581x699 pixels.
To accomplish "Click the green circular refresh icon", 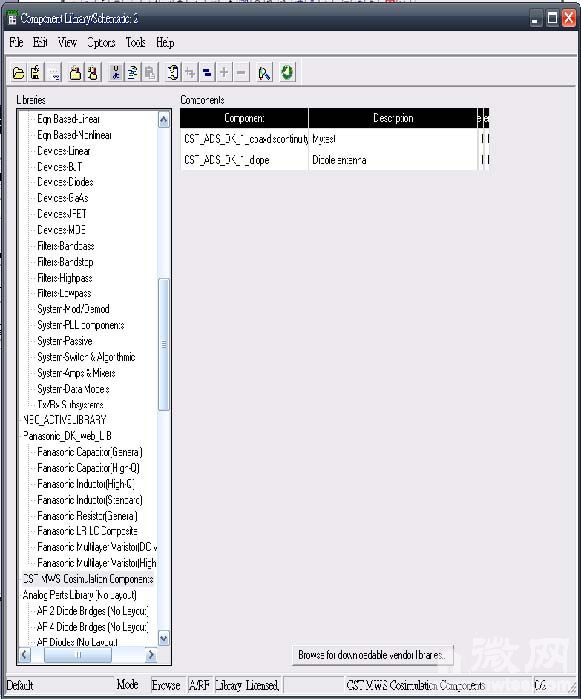I will (287, 72).
